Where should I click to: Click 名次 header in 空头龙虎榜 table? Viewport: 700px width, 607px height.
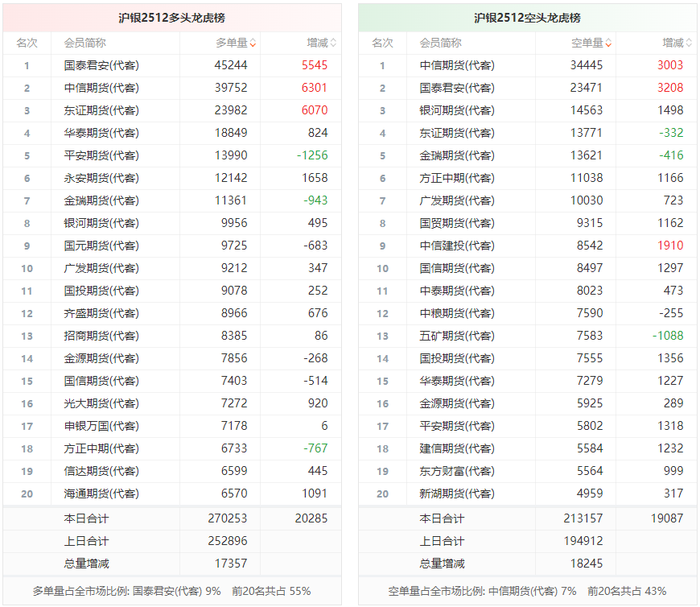[x=383, y=43]
